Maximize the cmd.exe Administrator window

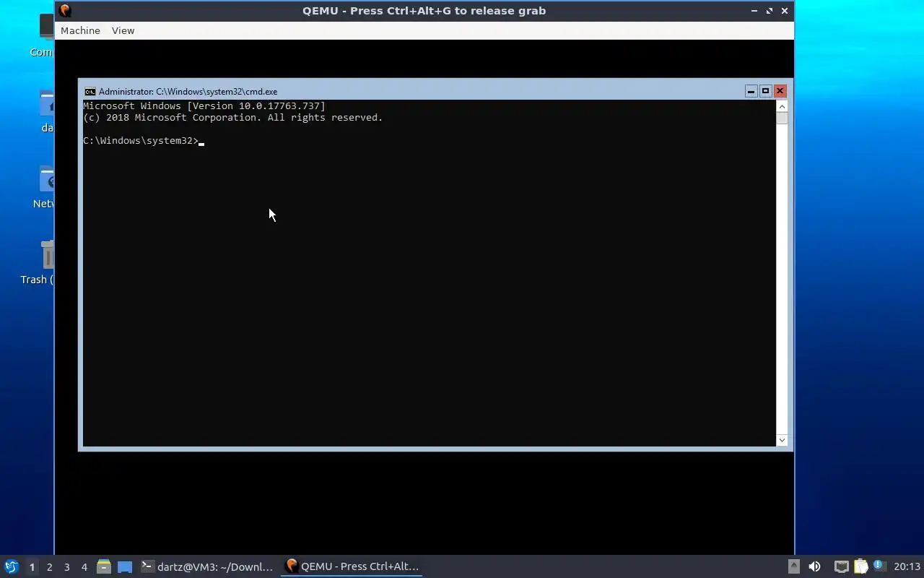(765, 91)
